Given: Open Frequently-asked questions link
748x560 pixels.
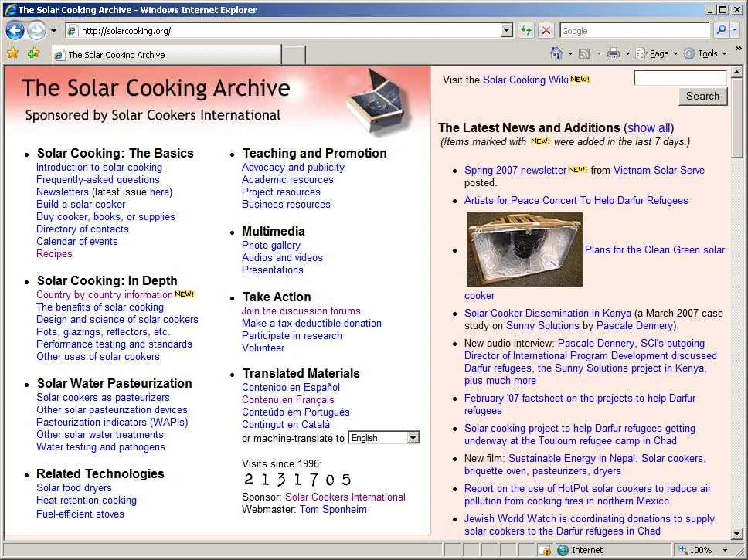Looking at the screenshot, I should pyautogui.click(x=98, y=180).
